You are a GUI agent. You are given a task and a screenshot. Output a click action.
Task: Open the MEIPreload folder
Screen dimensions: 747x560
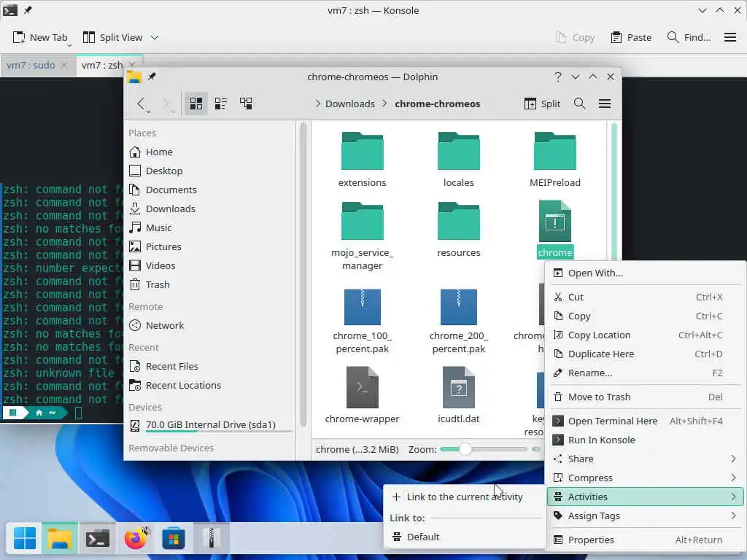[554, 160]
